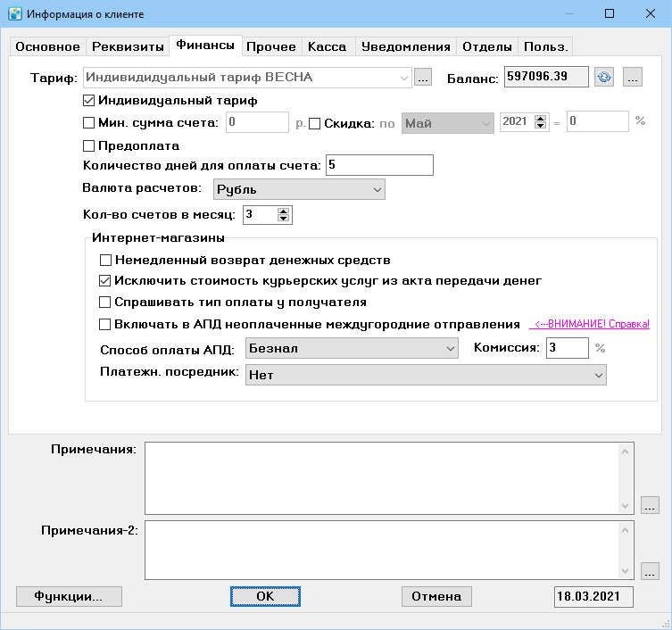This screenshot has height=630, width=672.
Task: Open the ВНИМАНИЕ! Справка link
Action: (589, 324)
